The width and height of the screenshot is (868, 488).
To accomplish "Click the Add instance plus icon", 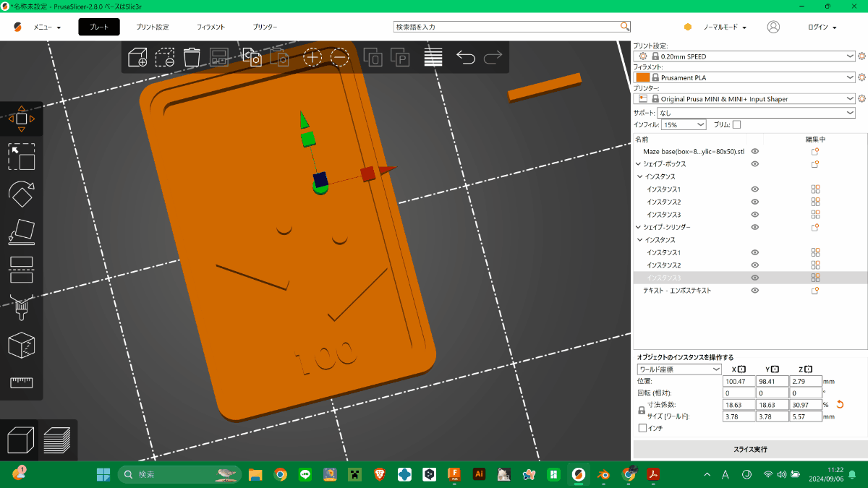I will [x=312, y=57].
